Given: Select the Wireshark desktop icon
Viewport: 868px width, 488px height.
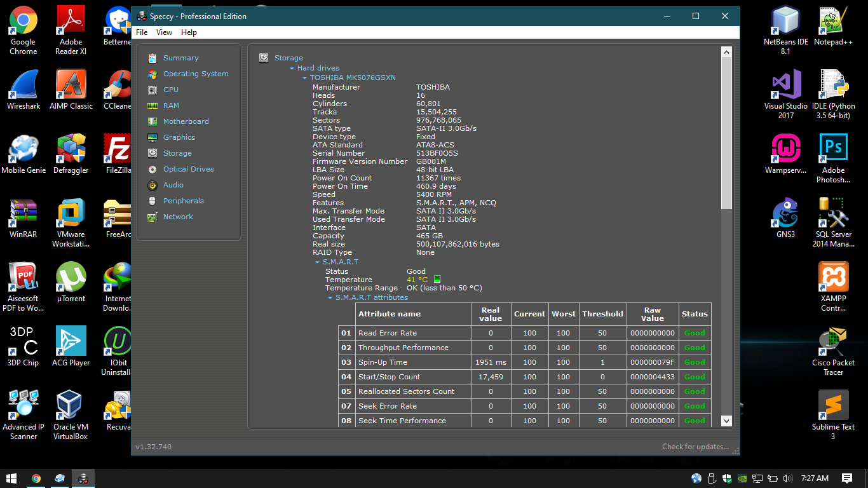Looking at the screenshot, I should click(x=24, y=90).
